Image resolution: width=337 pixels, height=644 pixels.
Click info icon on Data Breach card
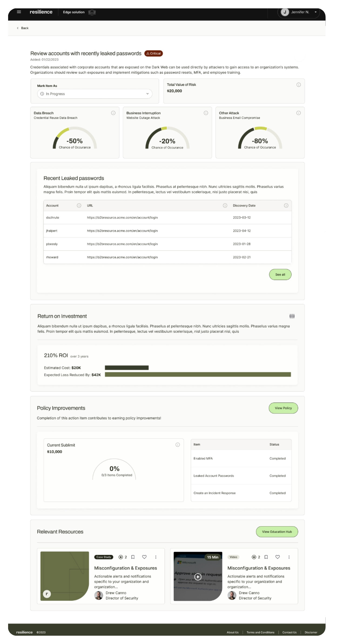[x=113, y=113]
